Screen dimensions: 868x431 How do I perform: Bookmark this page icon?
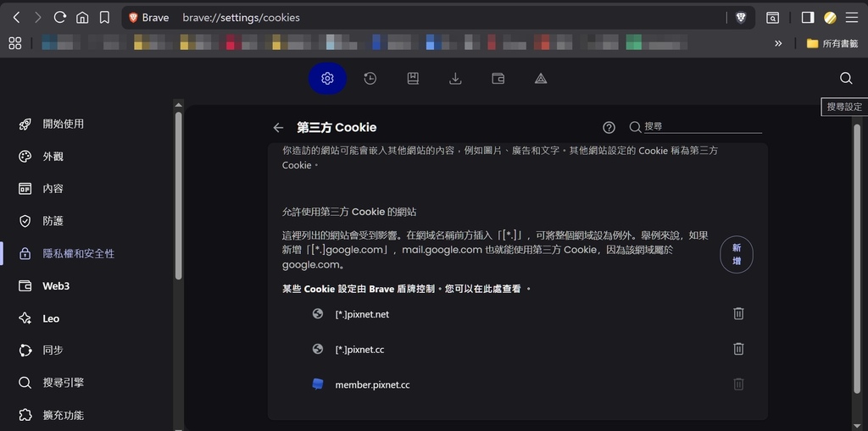(104, 18)
